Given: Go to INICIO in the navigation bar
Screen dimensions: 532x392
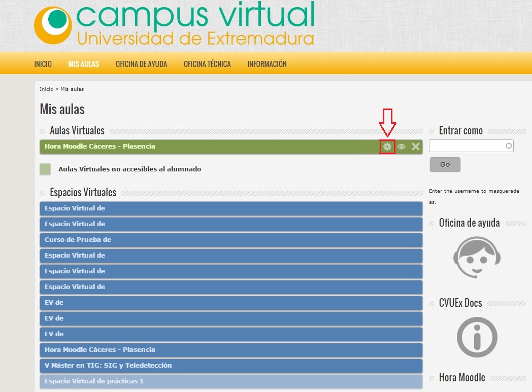Looking at the screenshot, I should pos(43,64).
